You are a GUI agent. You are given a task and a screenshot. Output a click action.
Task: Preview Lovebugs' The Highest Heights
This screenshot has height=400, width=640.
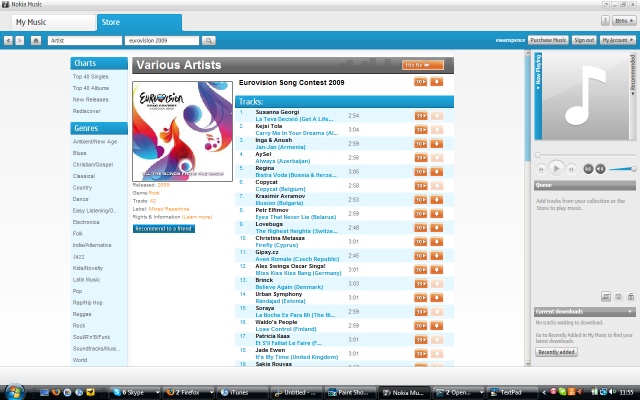[x=420, y=227]
